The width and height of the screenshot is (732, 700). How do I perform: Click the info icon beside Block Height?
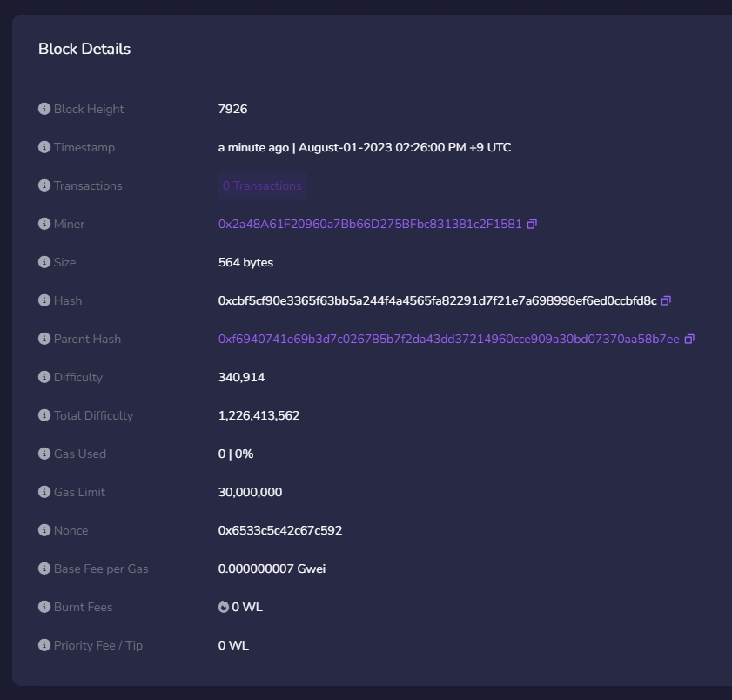click(x=44, y=109)
